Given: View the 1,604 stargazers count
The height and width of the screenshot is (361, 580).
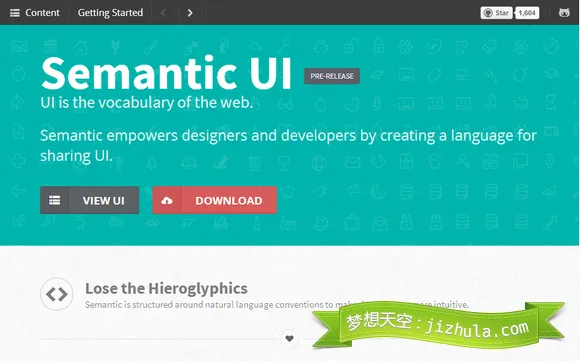Looking at the screenshot, I should 527,13.
